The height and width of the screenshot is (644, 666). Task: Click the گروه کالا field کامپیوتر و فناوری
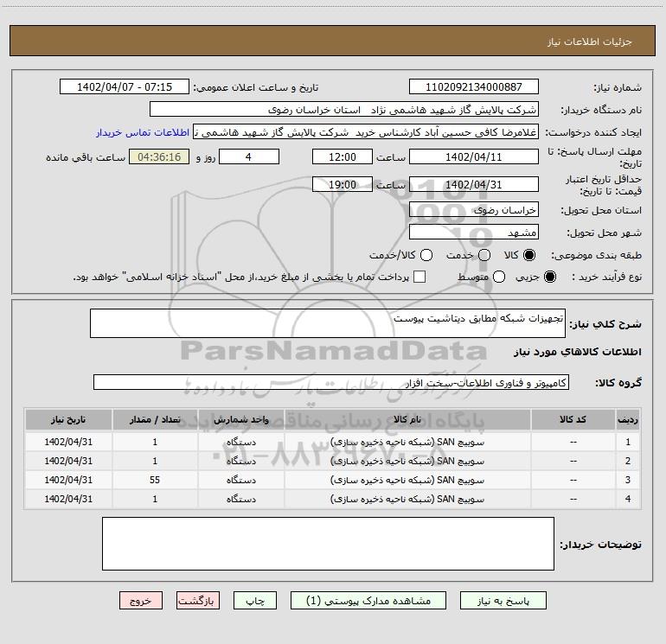click(331, 382)
